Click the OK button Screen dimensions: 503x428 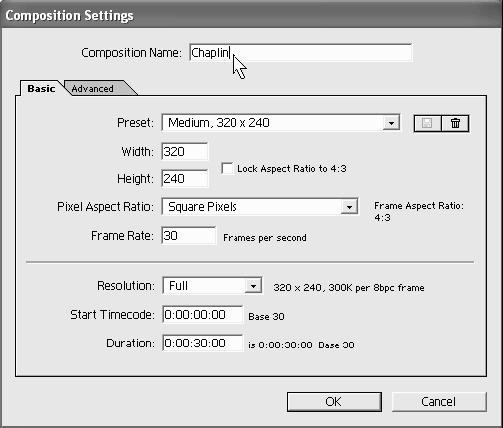click(x=334, y=402)
